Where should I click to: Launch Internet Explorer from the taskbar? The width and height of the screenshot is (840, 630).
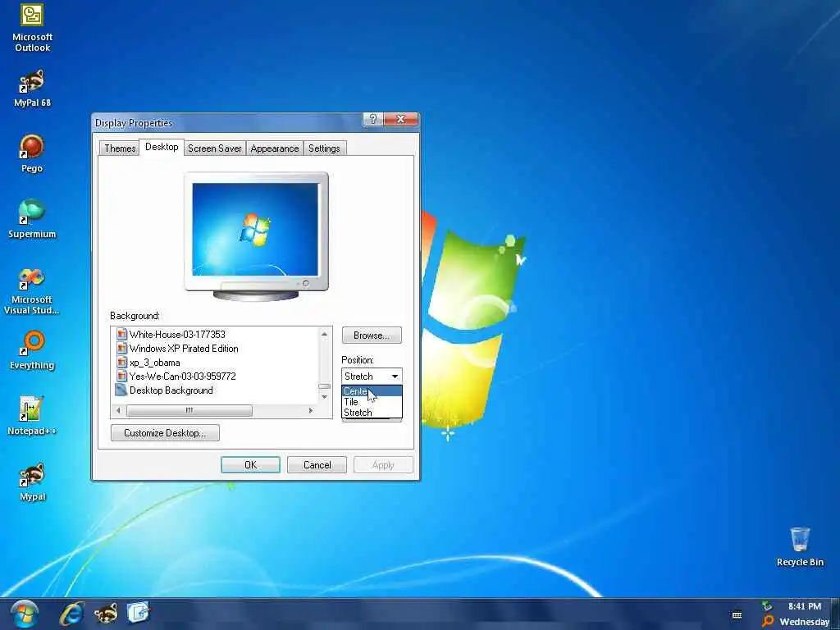click(x=72, y=614)
